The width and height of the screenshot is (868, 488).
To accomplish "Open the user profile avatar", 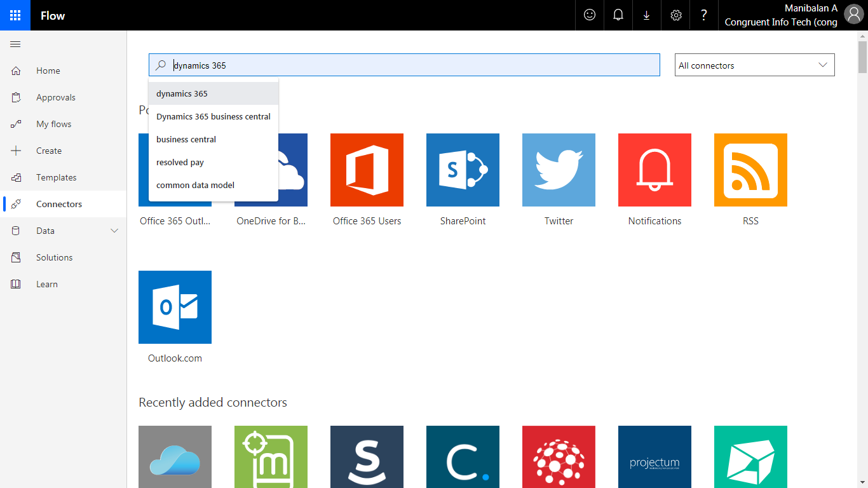I will (854, 15).
